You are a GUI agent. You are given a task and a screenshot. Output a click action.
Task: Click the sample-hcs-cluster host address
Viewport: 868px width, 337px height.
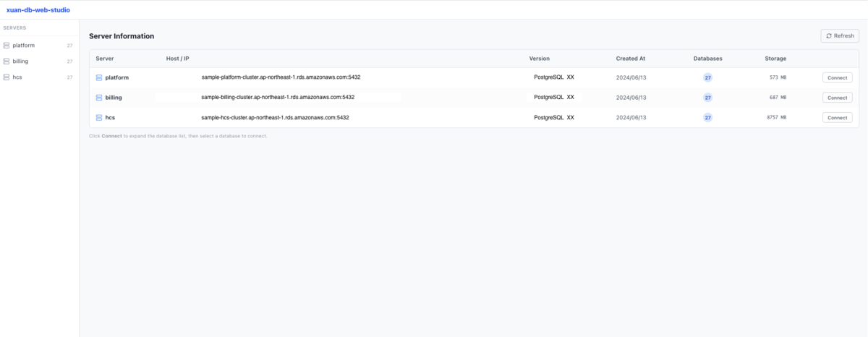tap(275, 117)
